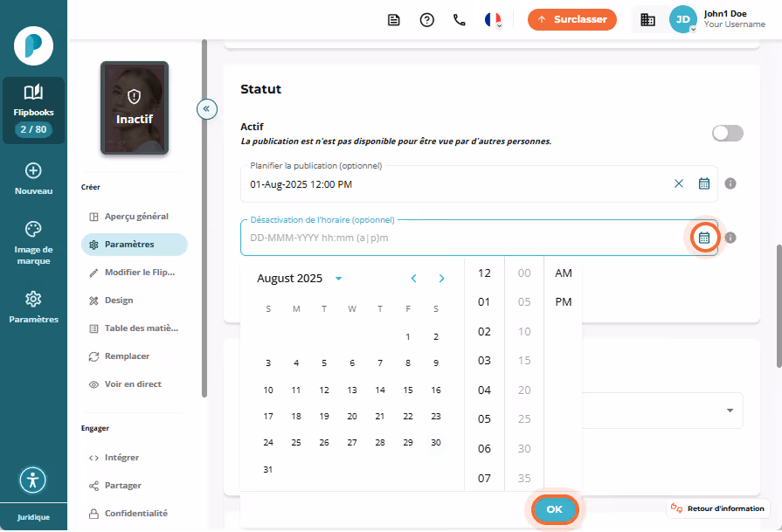782x532 pixels.
Task: Open Aperçu général menu item
Action: click(x=135, y=217)
